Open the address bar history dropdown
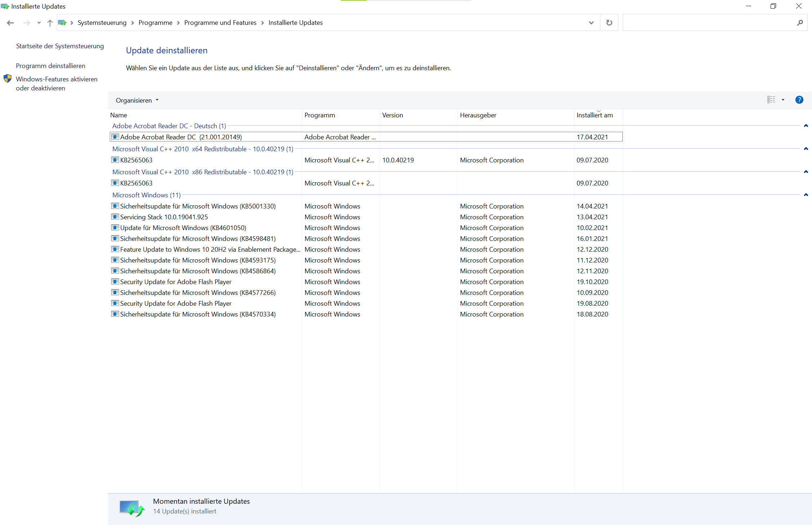The width and height of the screenshot is (812, 525). [x=591, y=23]
